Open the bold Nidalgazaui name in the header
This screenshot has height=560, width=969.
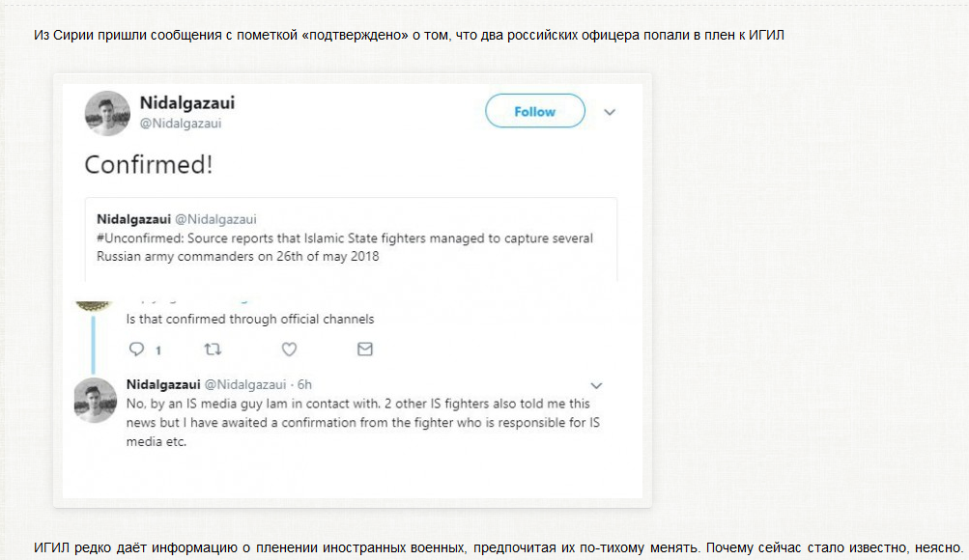pyautogui.click(x=187, y=102)
